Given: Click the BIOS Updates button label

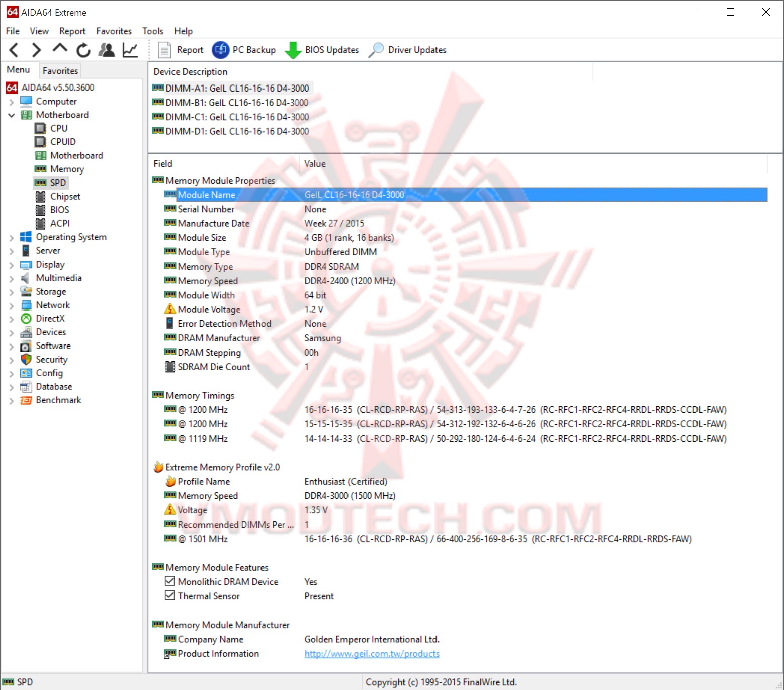Looking at the screenshot, I should pos(332,50).
